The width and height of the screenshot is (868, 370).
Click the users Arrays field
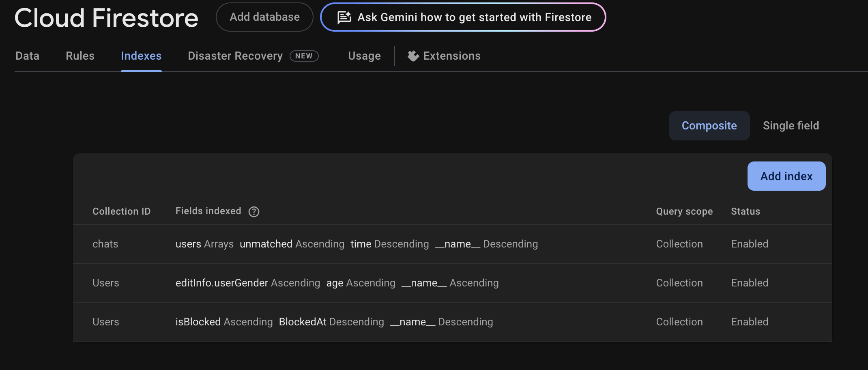(204, 244)
